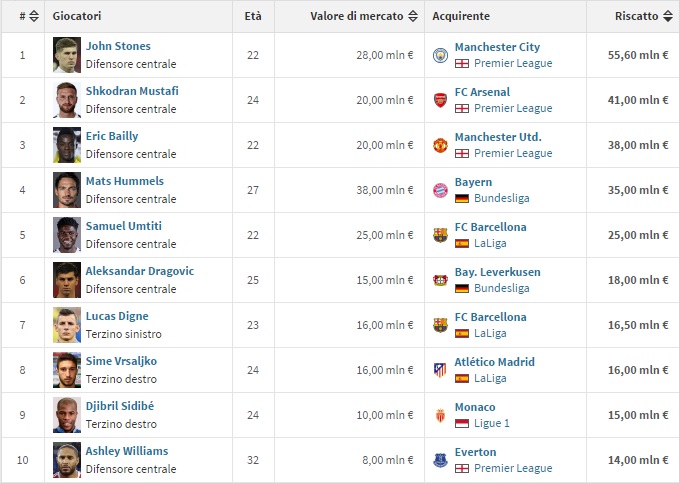Click the Bayern club crest

click(x=440, y=190)
